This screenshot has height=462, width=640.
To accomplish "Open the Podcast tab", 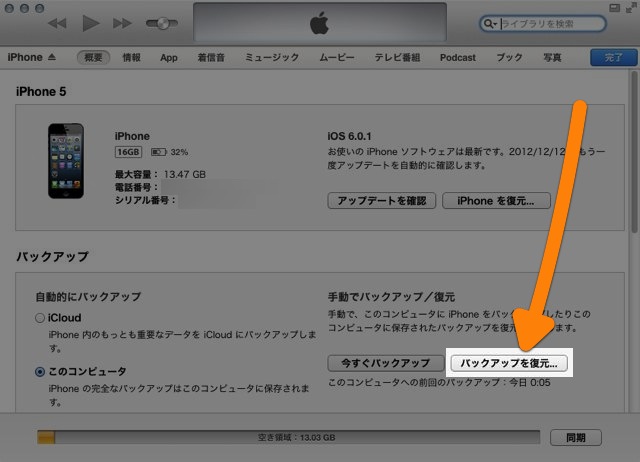I will [458, 58].
